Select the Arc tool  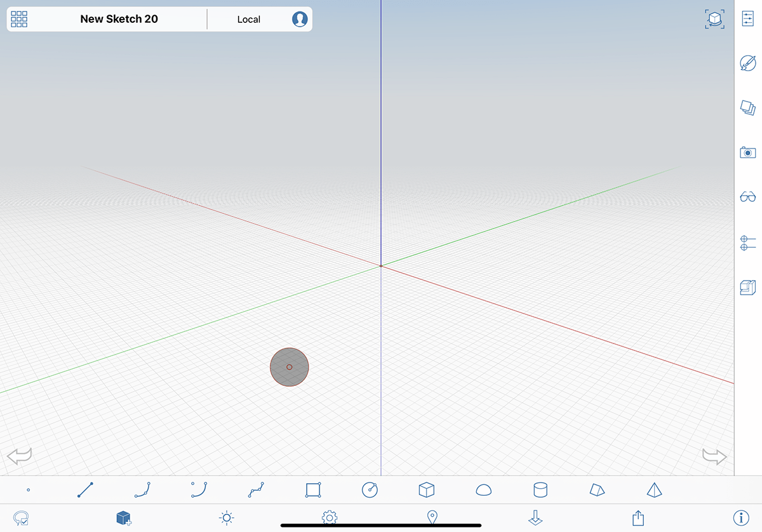coord(199,489)
